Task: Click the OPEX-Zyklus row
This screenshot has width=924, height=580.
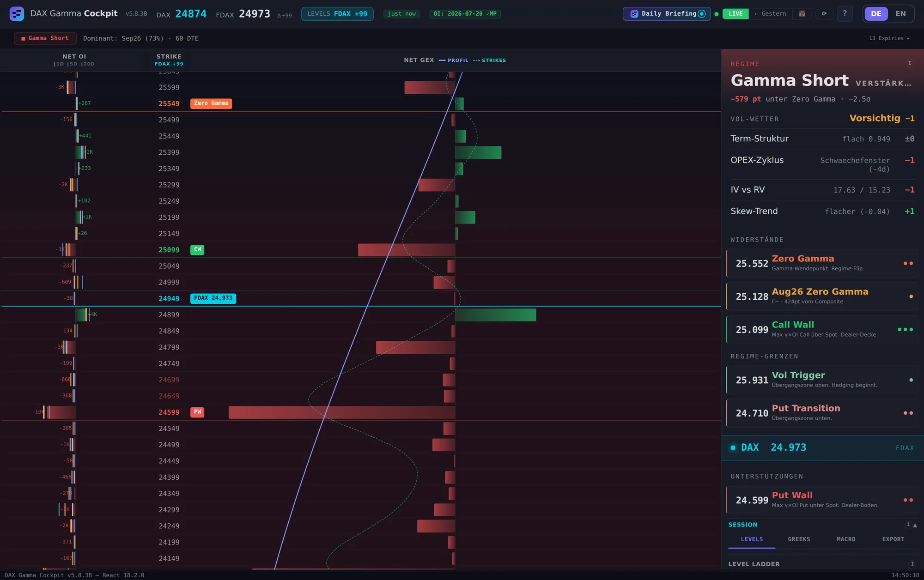Action: click(822, 164)
